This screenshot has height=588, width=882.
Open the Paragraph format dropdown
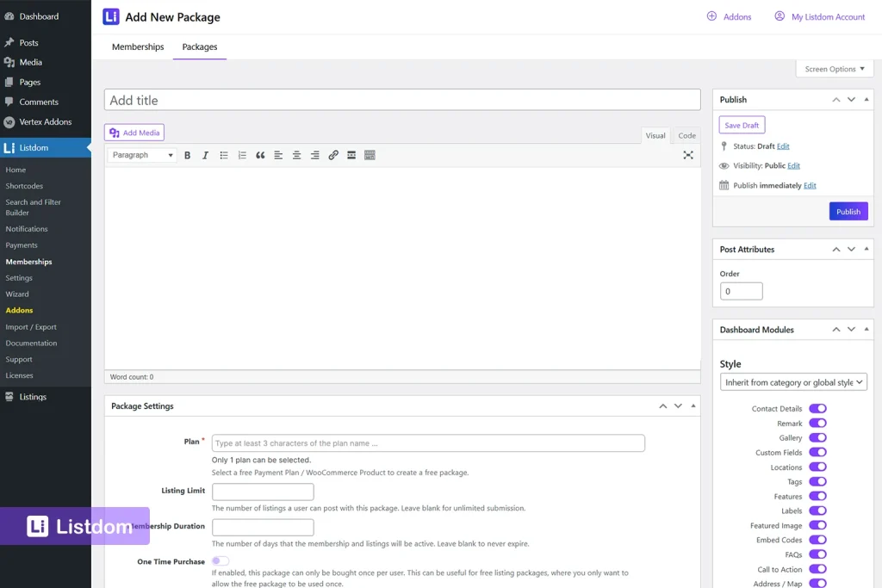pyautogui.click(x=141, y=155)
